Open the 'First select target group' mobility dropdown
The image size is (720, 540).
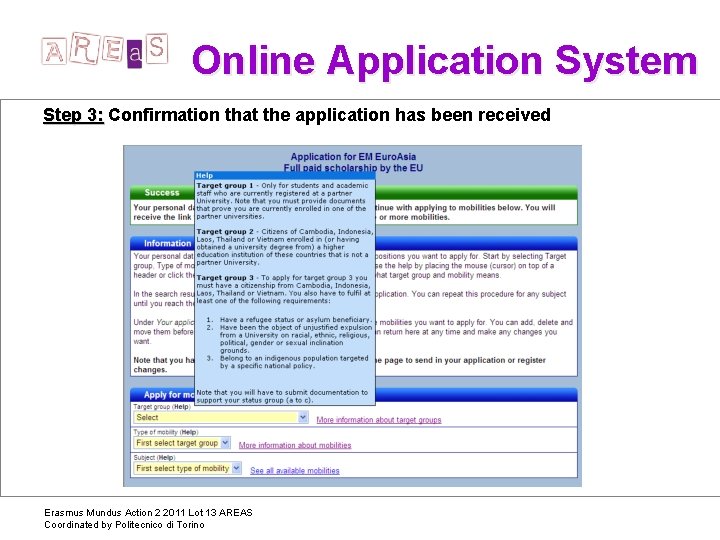(x=182, y=443)
